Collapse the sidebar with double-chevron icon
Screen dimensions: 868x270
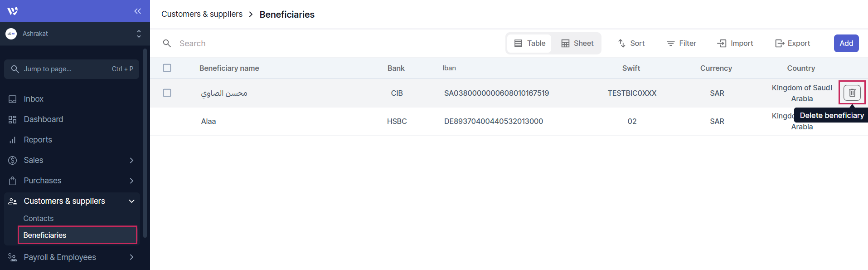coord(137,11)
